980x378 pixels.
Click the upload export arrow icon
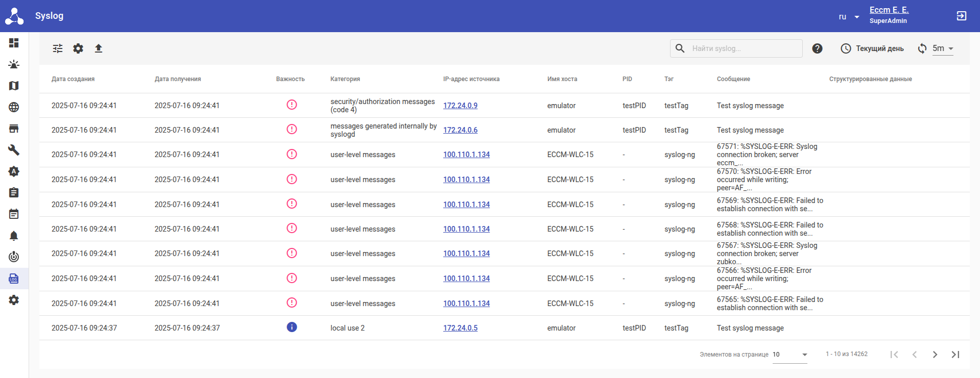click(x=99, y=48)
